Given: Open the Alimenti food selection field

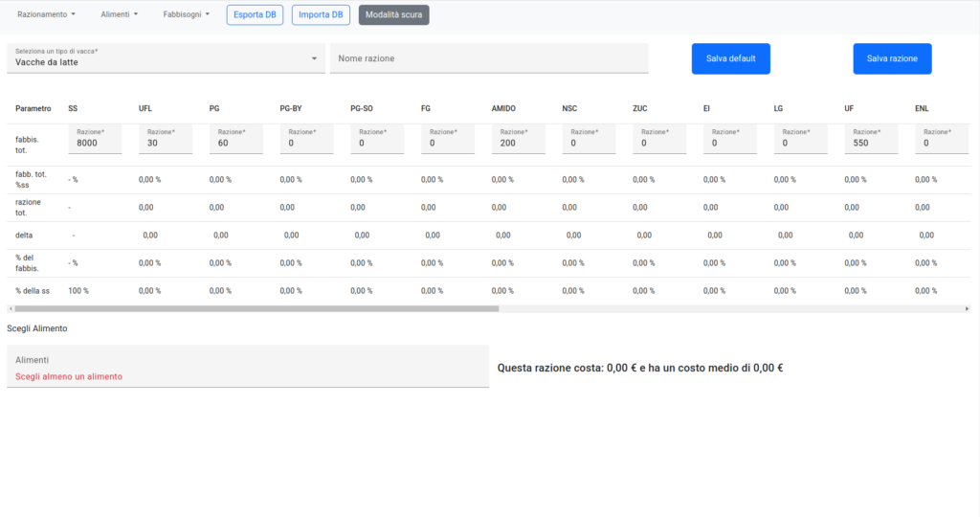Looking at the screenshot, I should point(247,367).
